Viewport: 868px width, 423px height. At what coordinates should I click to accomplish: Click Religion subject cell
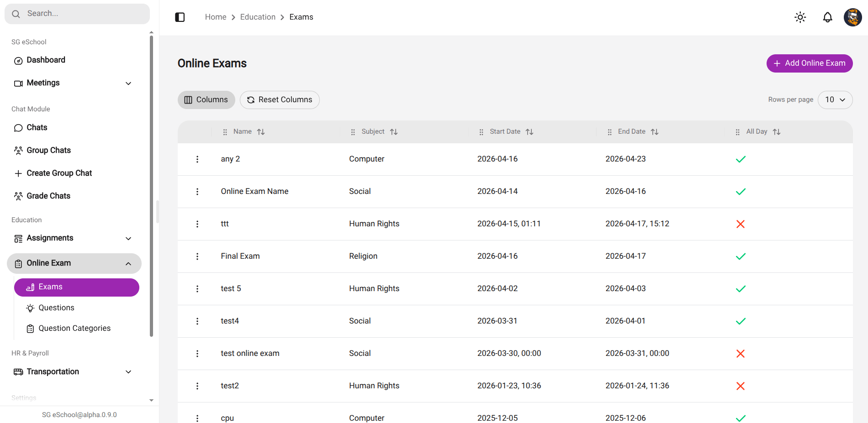pos(363,256)
